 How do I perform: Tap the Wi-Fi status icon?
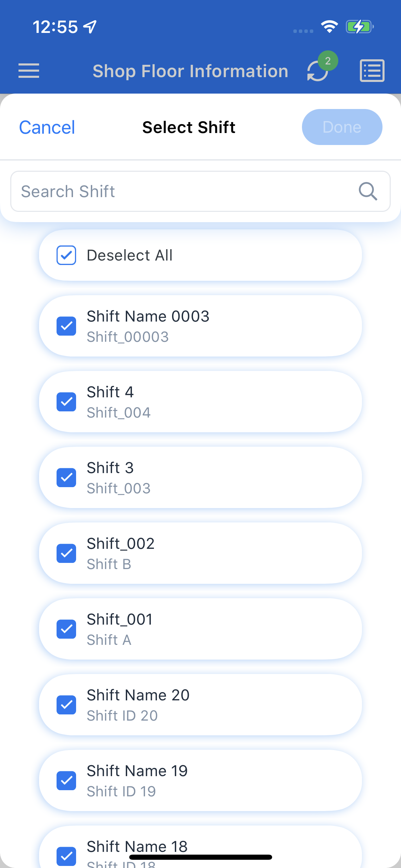pos(329,26)
